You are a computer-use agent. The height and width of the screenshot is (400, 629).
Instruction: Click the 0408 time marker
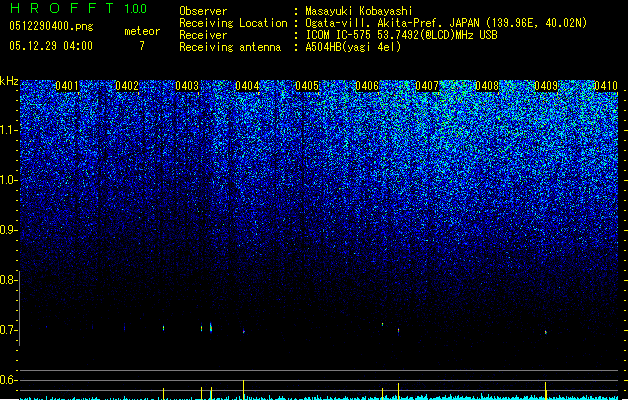(487, 86)
